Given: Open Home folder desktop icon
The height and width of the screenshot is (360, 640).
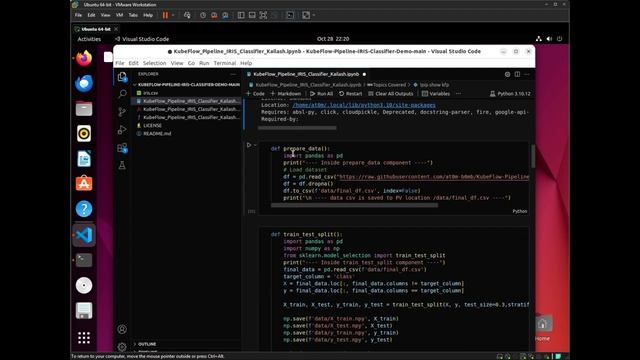Looking at the screenshot, I should tap(542, 328).
